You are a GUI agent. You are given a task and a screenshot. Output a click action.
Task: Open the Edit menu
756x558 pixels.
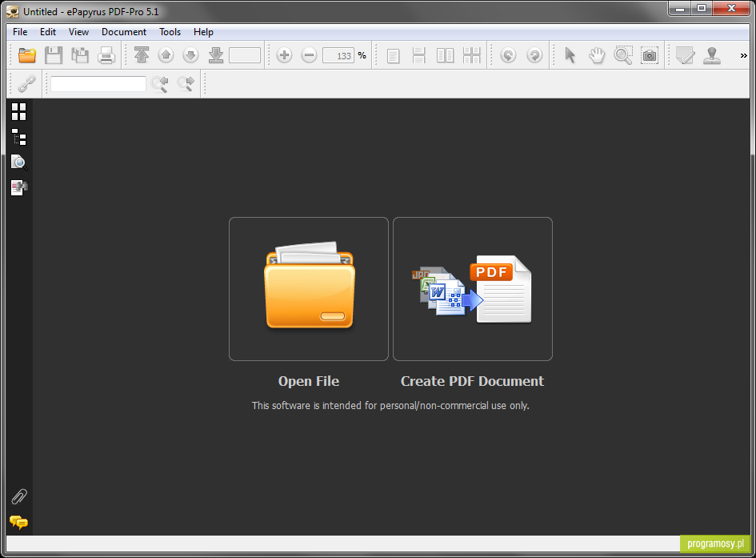click(48, 32)
